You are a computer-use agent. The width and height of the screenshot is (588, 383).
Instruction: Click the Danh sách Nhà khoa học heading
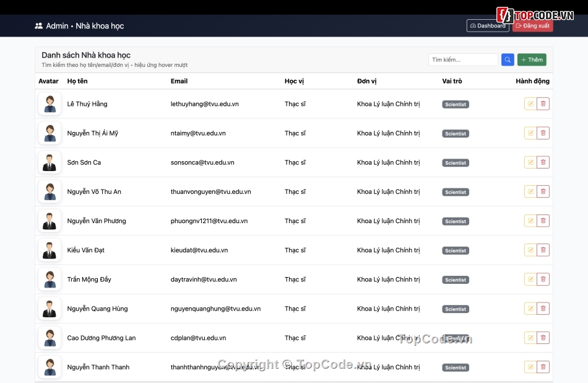[x=86, y=55]
